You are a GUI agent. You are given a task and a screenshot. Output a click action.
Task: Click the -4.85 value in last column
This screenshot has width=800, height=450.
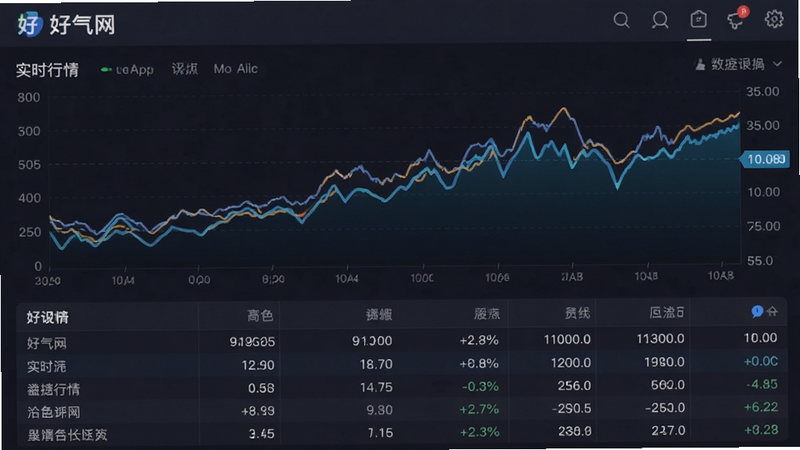(762, 384)
